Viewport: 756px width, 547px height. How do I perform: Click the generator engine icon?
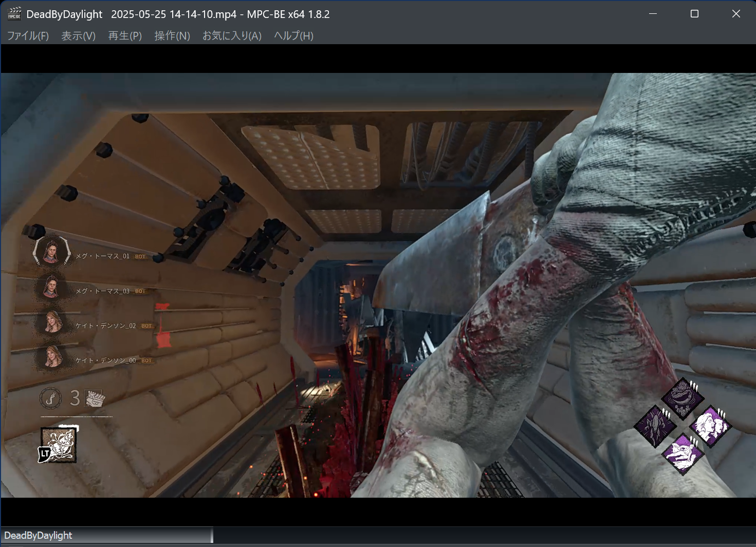pos(95,398)
